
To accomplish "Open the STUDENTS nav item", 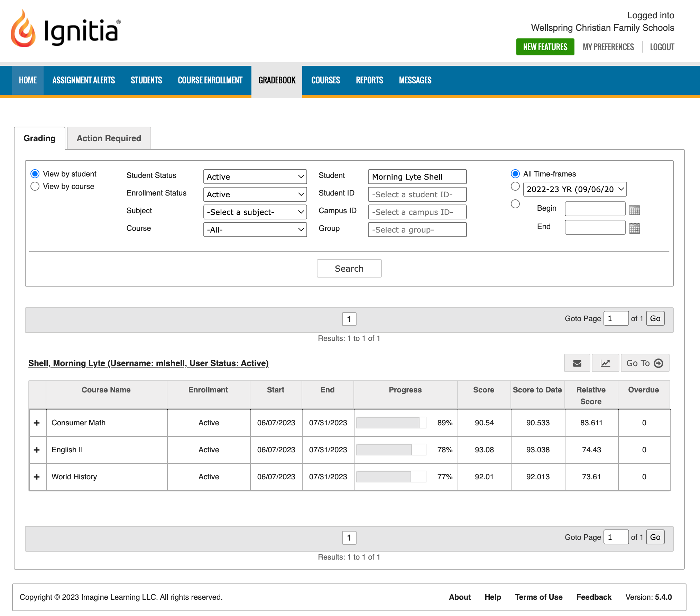I will pyautogui.click(x=146, y=80).
